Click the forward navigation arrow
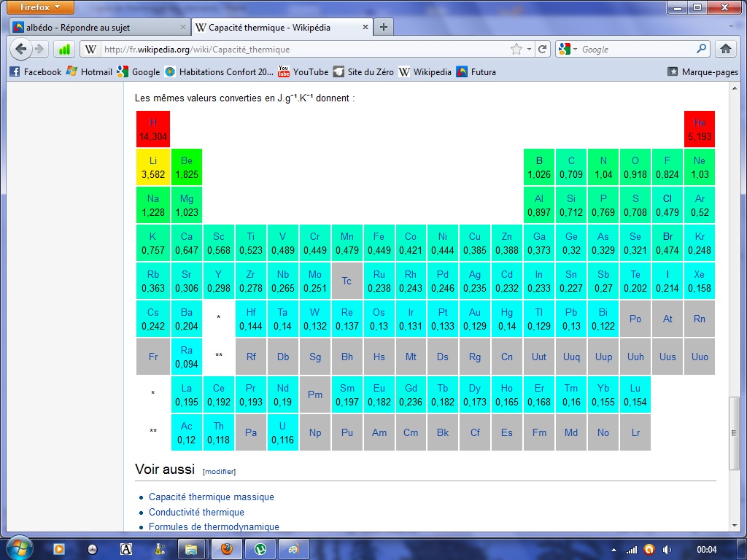 39,49
